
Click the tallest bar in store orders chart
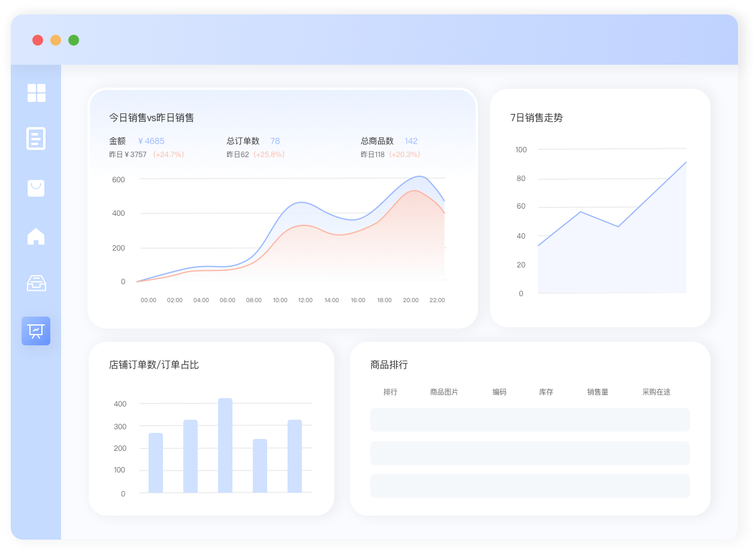pos(225,445)
